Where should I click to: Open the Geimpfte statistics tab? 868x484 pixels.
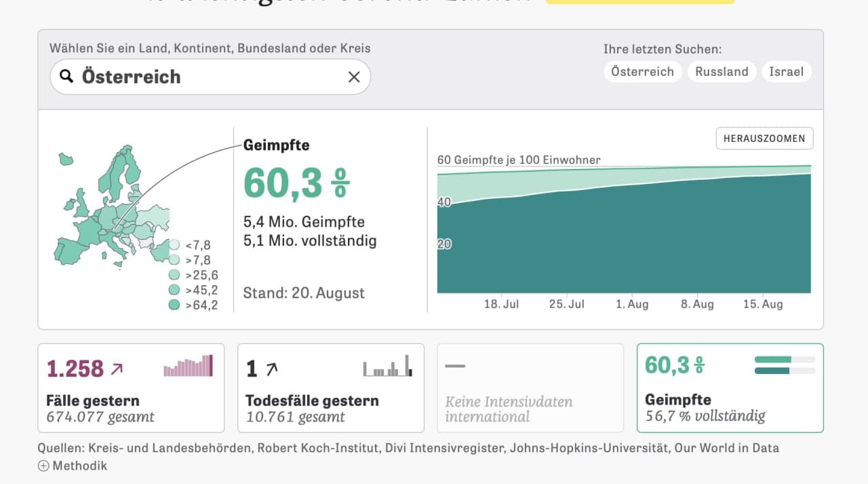pos(730,388)
